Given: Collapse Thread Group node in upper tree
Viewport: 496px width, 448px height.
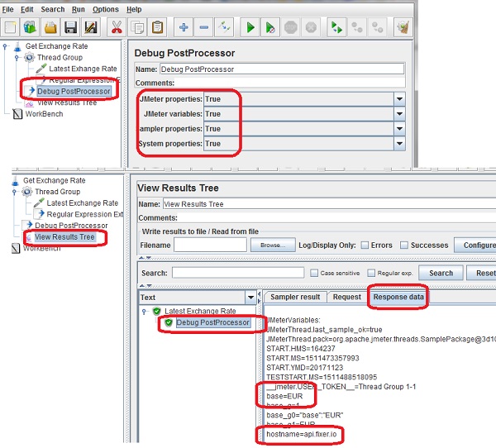Looking at the screenshot, I should point(17,58).
